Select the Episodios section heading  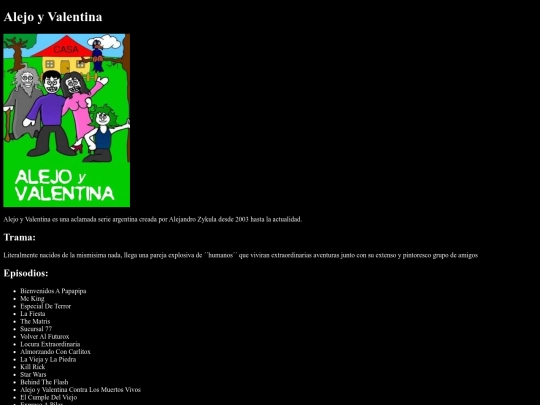pos(26,273)
